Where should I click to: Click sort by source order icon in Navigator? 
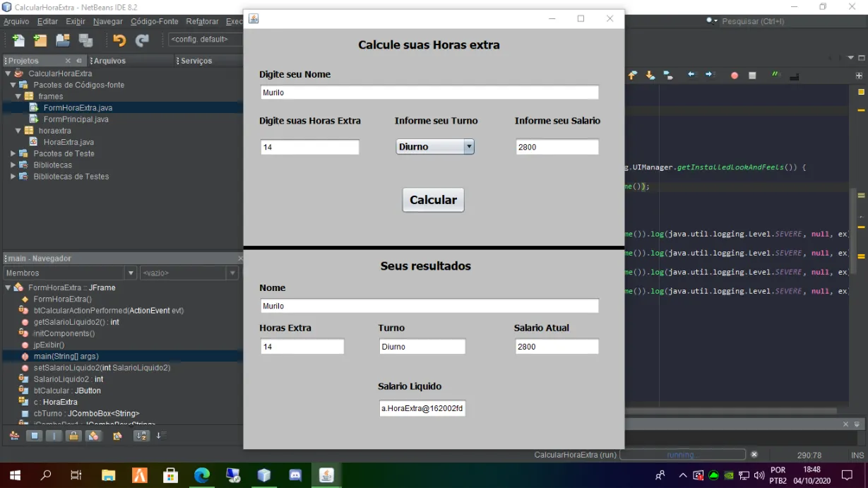pyautogui.click(x=161, y=436)
